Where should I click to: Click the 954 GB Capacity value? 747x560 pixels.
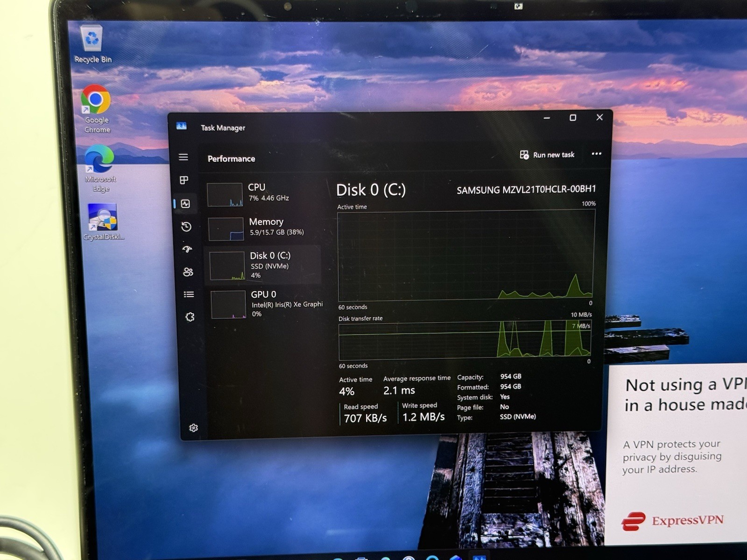[511, 376]
